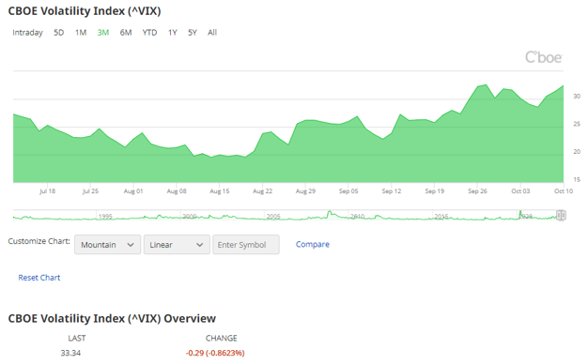The image size is (588, 364).
Task: Switch chart to 6M range
Action: tap(126, 33)
